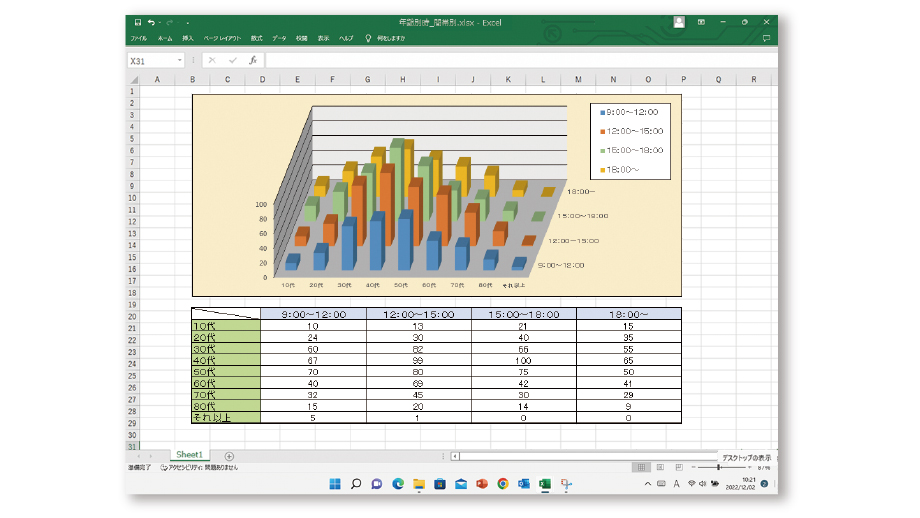This screenshot has height=518, width=920.
Task: Open the user account profile picture
Action: point(679,22)
